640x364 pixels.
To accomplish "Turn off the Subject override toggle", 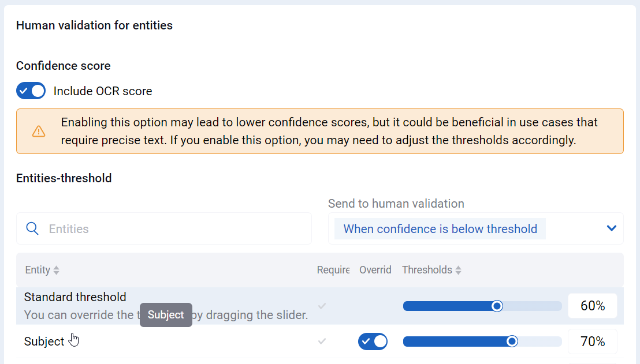I will [x=373, y=342].
